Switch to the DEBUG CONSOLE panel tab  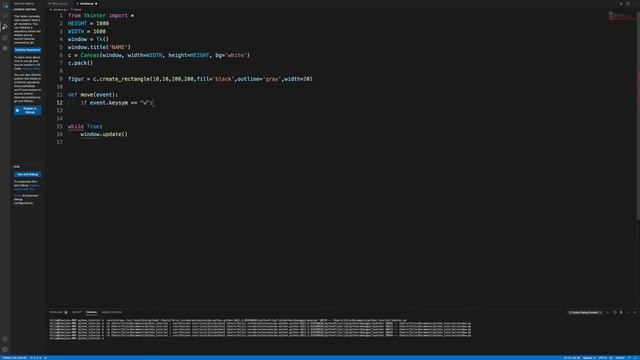tap(111, 312)
